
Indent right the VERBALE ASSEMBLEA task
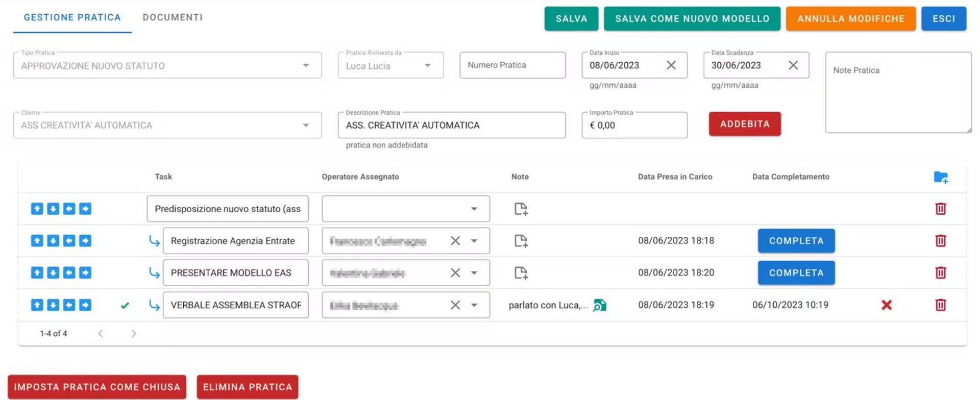[x=85, y=305]
